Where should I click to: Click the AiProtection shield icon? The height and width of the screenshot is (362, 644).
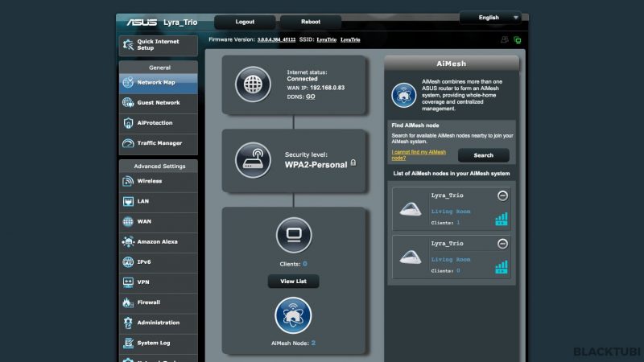pyautogui.click(x=128, y=123)
